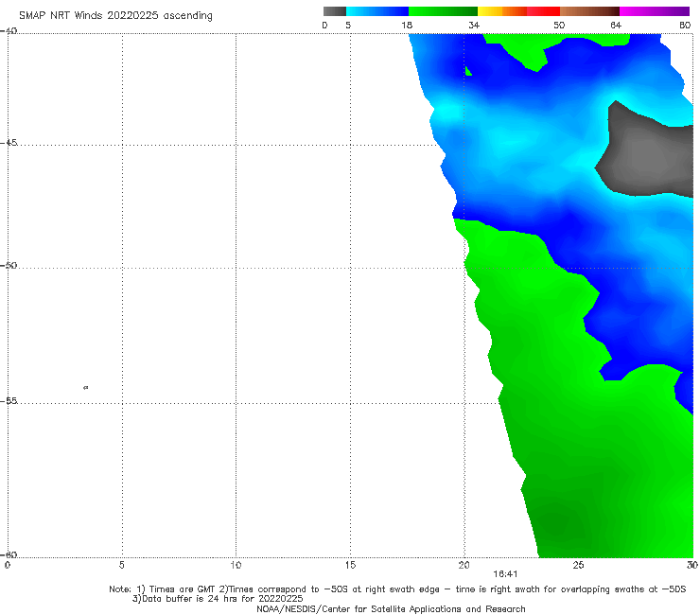This screenshot has width=700, height=615.
Task: Click the color bar label '64'
Action: click(616, 26)
